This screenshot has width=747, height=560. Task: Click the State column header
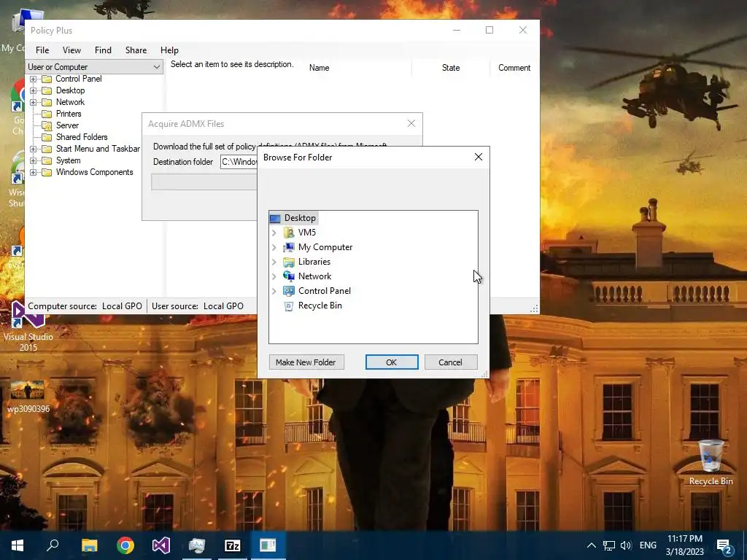[451, 68]
